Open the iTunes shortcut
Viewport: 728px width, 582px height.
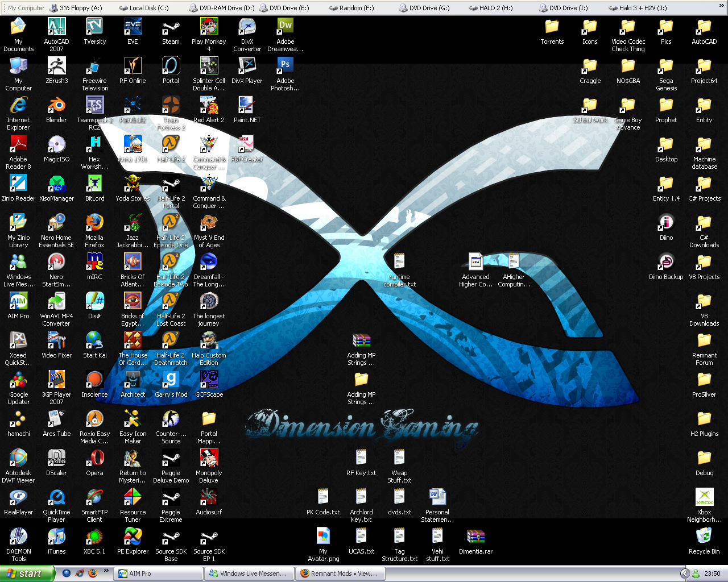(56, 537)
